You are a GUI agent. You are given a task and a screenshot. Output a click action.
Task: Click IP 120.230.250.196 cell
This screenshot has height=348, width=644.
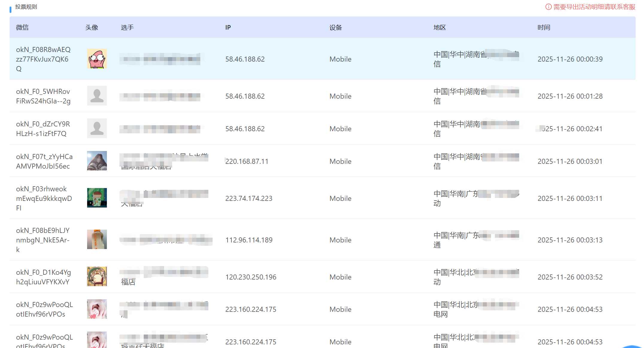point(251,277)
